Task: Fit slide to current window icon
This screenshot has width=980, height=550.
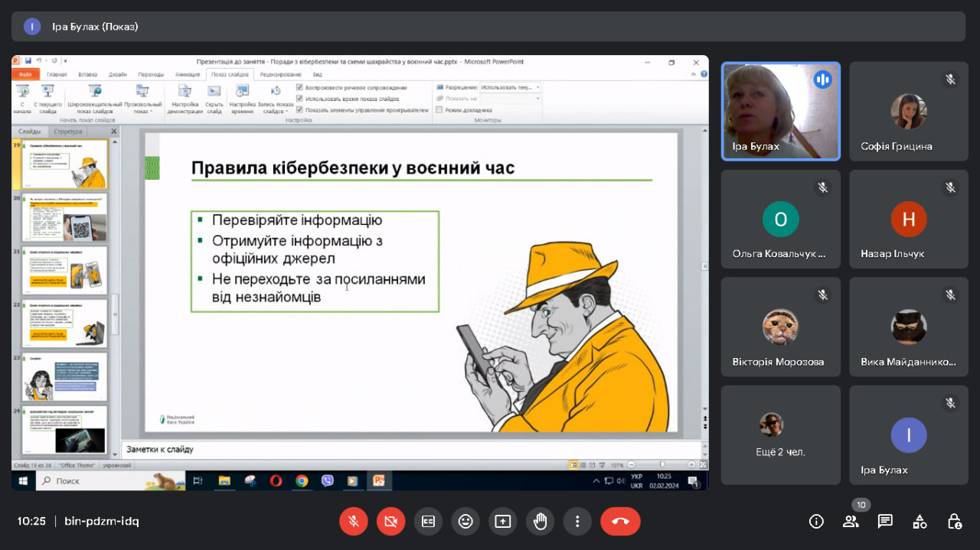Action: [x=703, y=465]
